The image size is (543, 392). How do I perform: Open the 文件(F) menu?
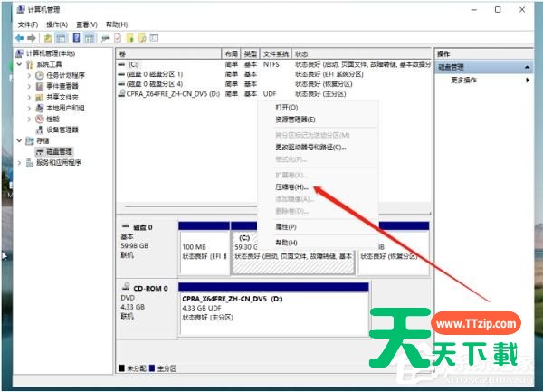28,24
